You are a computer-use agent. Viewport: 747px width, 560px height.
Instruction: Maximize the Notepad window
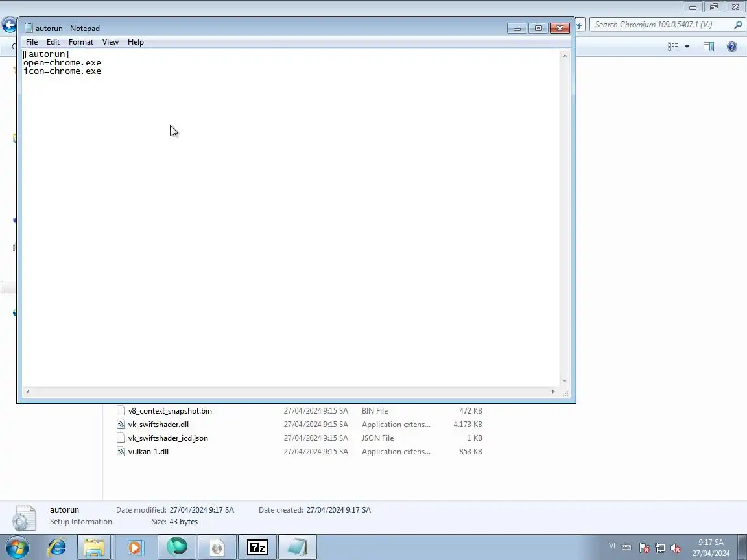(538, 28)
